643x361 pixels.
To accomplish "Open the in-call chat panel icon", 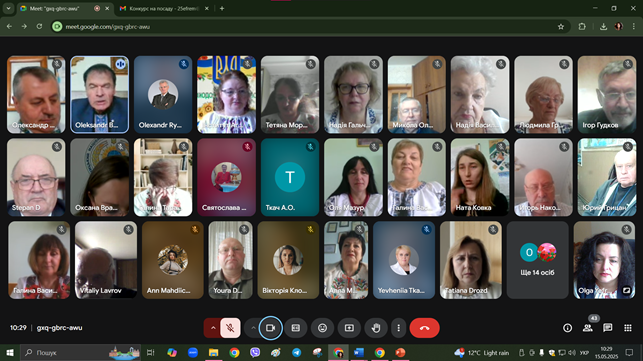I will (x=607, y=327).
